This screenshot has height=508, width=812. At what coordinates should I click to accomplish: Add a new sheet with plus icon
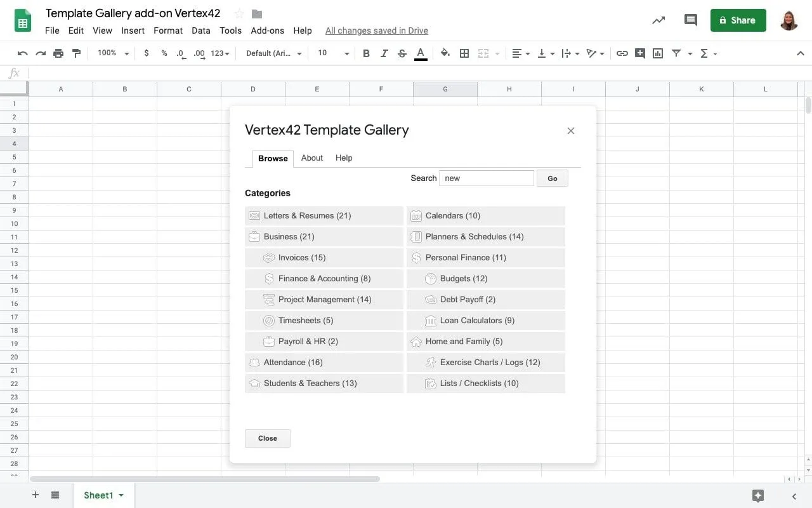click(x=36, y=495)
